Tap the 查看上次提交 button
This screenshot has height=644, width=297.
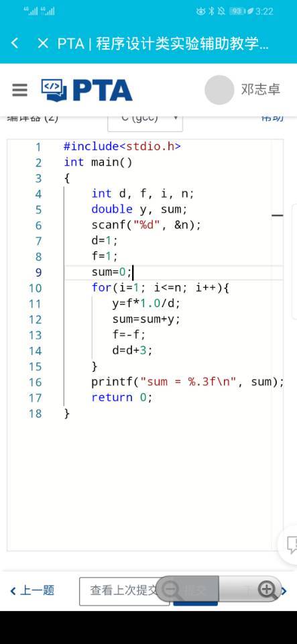coord(124,590)
